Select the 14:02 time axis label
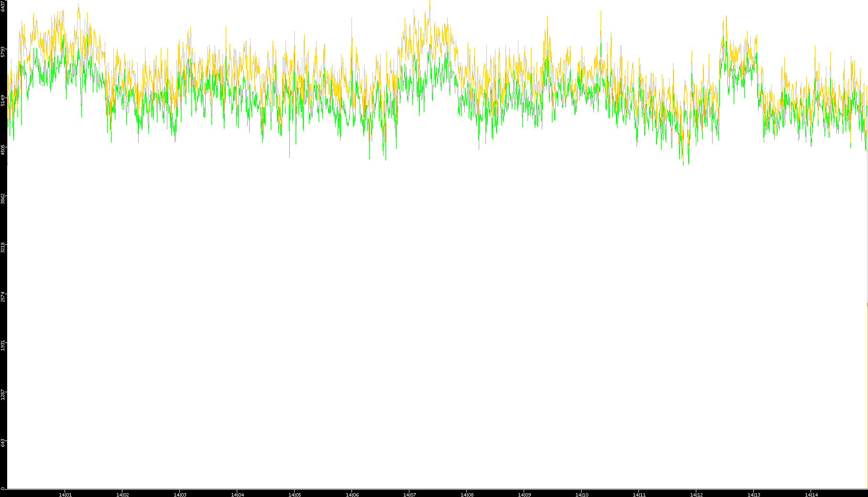Screen dimensions: 868x497 click(x=122, y=494)
